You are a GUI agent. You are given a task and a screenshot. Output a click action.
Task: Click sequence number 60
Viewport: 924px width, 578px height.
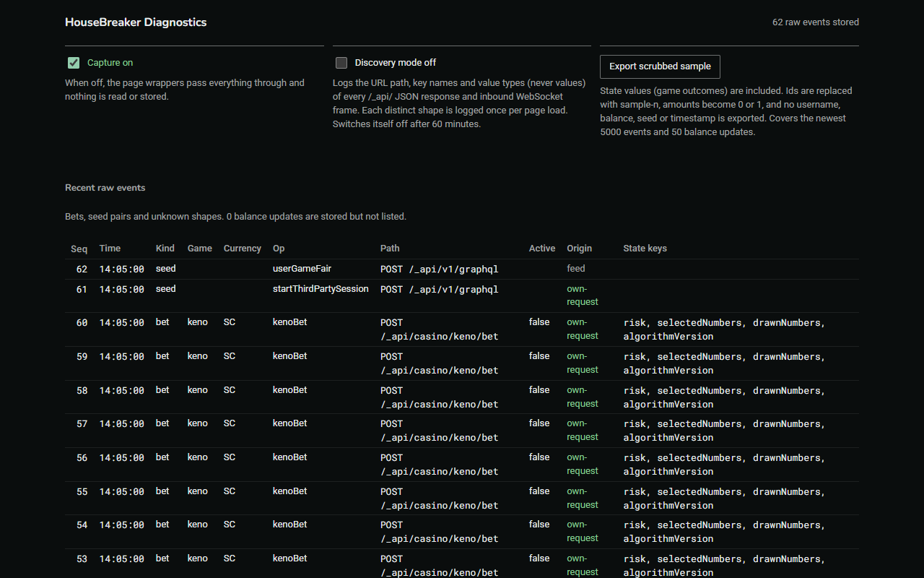pyautogui.click(x=82, y=323)
